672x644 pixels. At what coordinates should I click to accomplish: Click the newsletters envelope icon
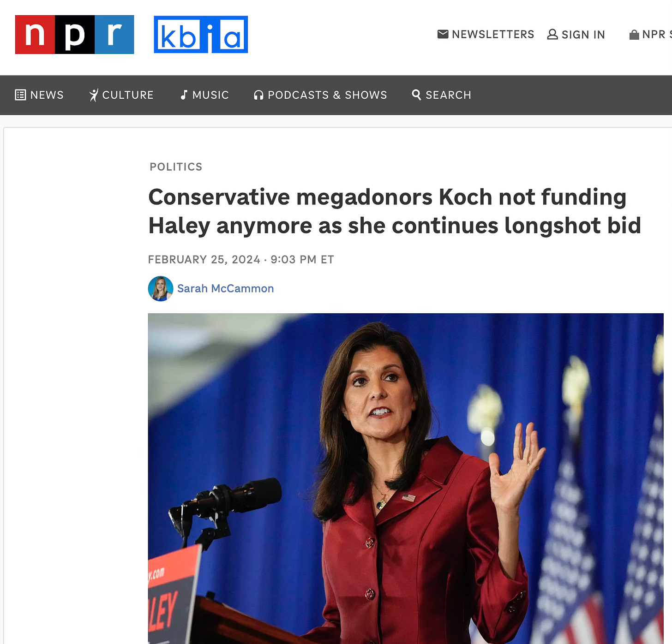point(443,34)
